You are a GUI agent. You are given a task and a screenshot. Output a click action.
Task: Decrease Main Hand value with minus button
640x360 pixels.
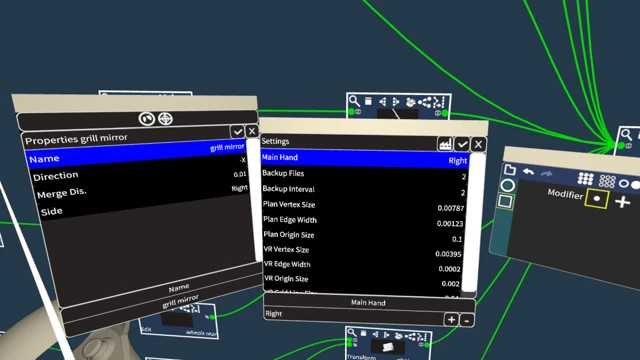click(467, 320)
